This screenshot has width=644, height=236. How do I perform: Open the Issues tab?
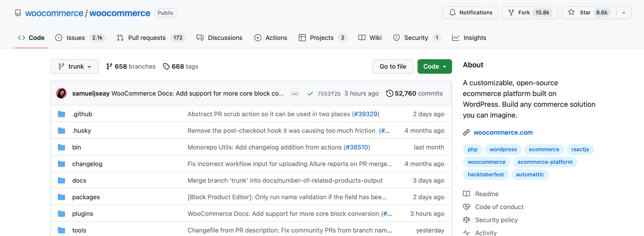pyautogui.click(x=80, y=38)
